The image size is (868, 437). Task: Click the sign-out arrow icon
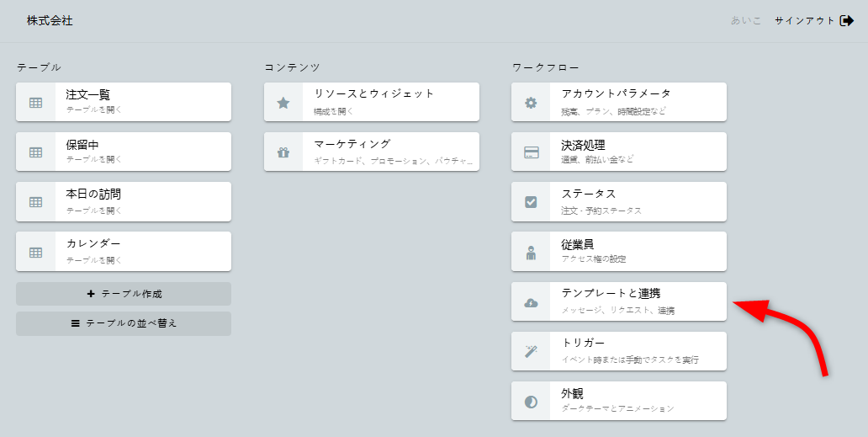click(847, 20)
